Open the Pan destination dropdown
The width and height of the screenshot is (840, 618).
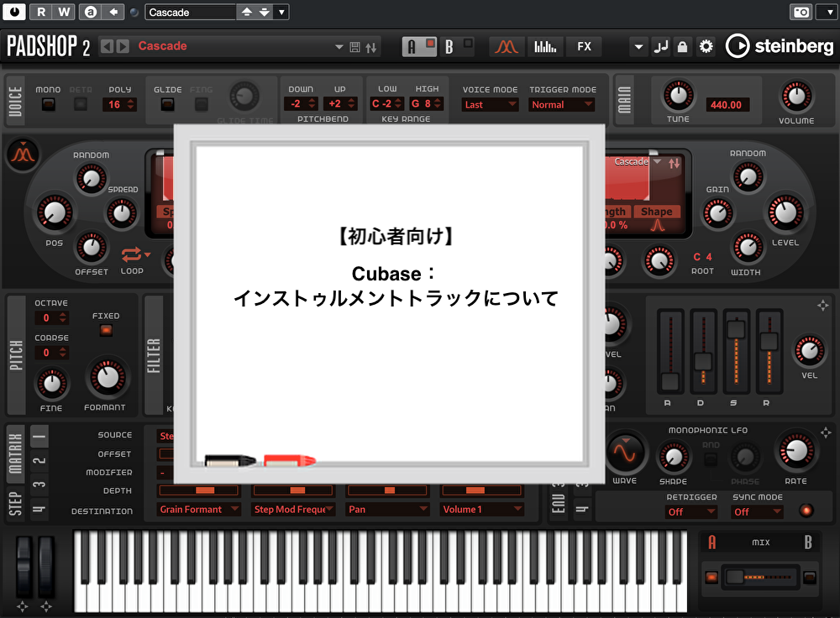click(388, 510)
